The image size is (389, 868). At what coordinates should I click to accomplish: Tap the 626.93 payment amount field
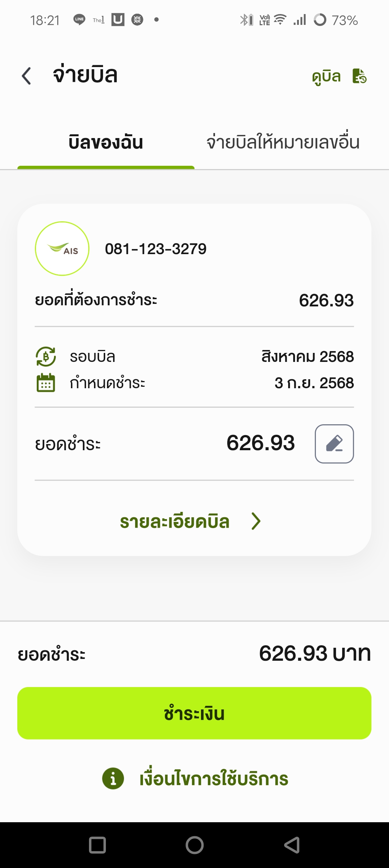pyautogui.click(x=261, y=443)
